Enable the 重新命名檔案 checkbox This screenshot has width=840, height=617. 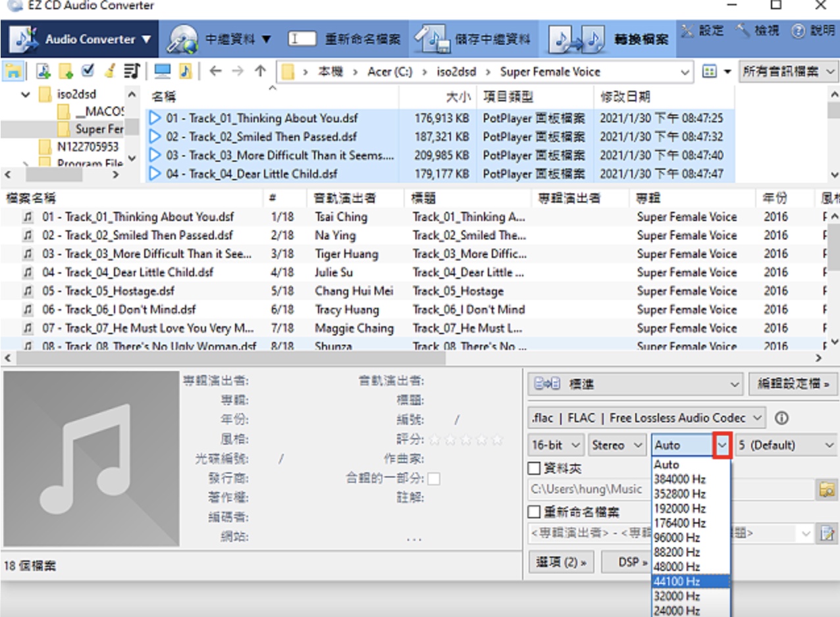[535, 512]
